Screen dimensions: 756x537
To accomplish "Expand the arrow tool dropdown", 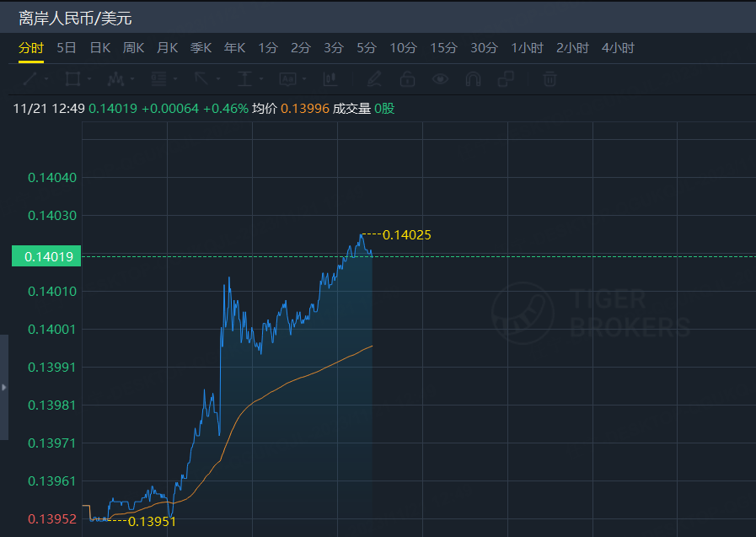I will point(218,79).
